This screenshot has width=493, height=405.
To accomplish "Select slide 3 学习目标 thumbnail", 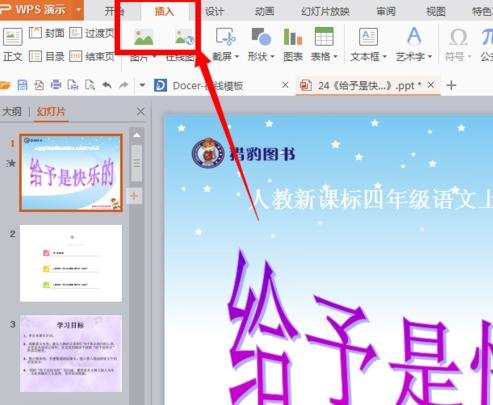I will (71, 354).
